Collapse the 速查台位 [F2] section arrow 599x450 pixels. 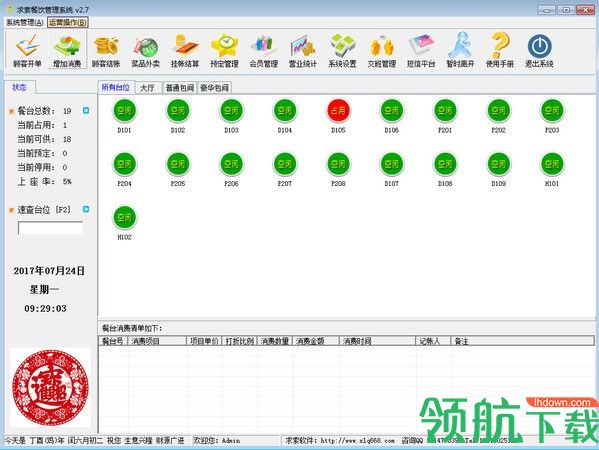86,209
